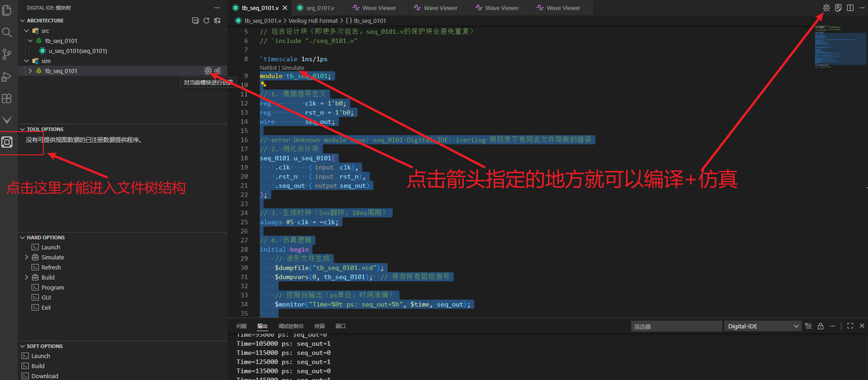Open the Digital-IDE output channel dropdown
Screen dimensions: 868x380
click(x=763, y=326)
